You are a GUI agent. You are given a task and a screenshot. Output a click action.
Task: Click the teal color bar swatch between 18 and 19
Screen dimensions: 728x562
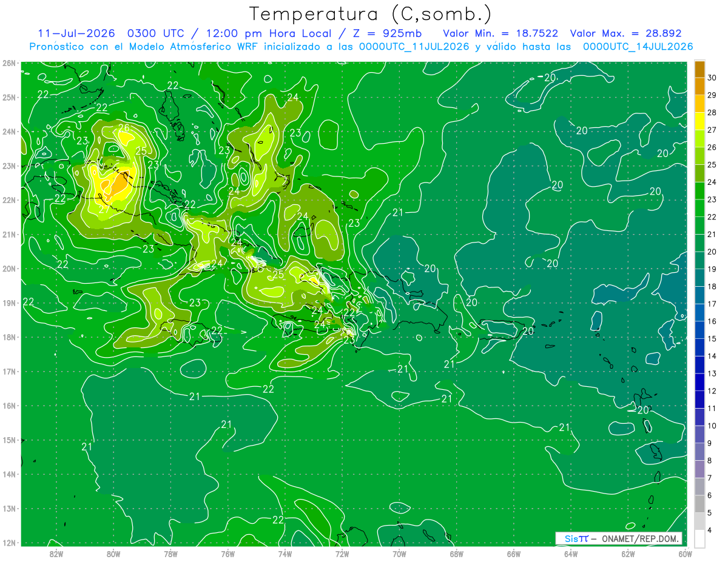(x=699, y=278)
